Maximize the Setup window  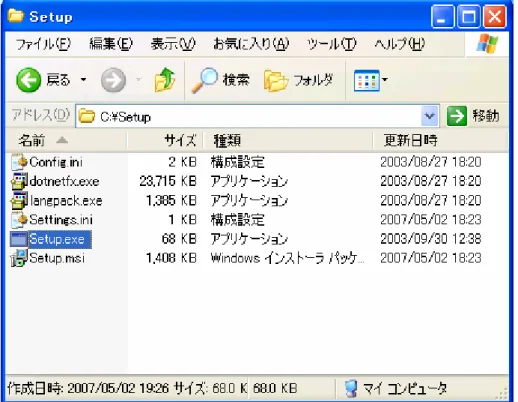coord(468,17)
